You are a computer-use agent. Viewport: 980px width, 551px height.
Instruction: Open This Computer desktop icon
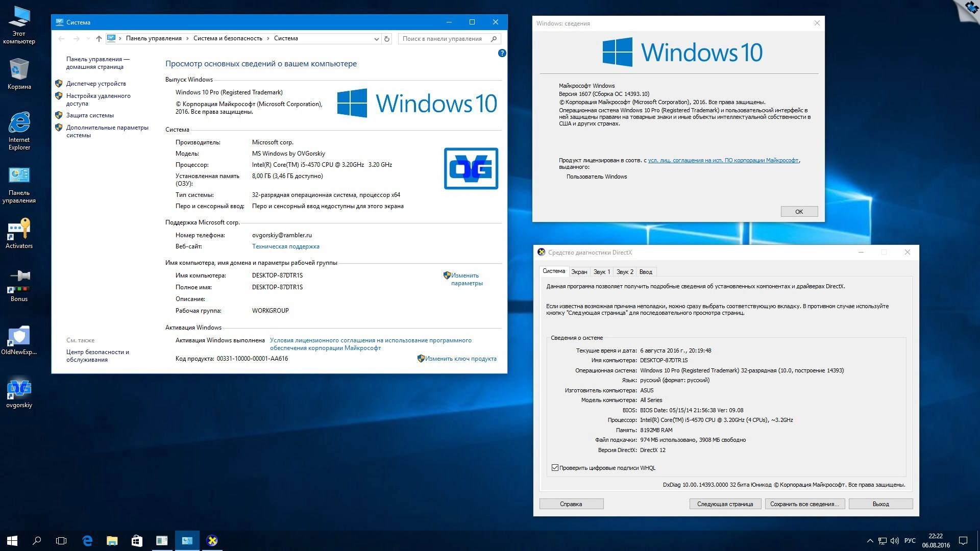click(19, 25)
